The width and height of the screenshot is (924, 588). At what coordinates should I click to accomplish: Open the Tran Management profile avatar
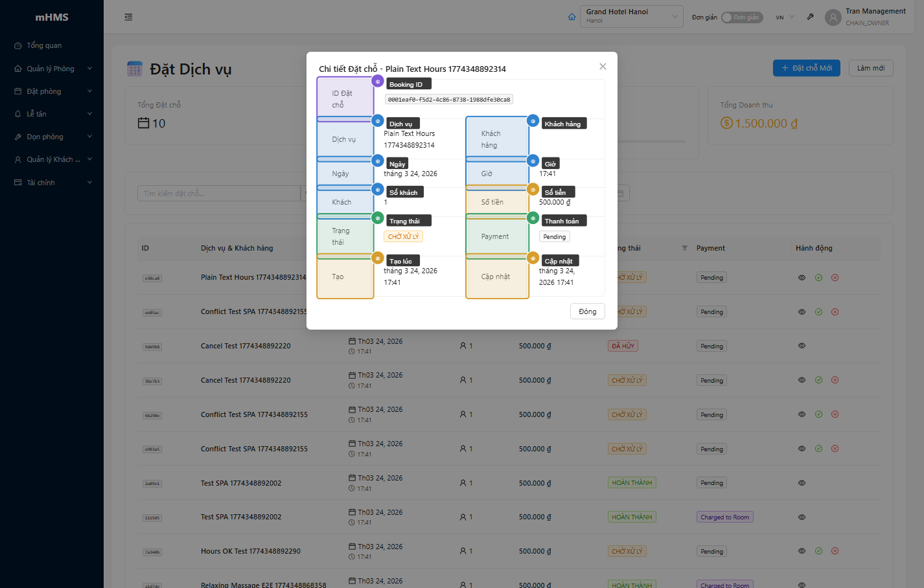(x=833, y=17)
